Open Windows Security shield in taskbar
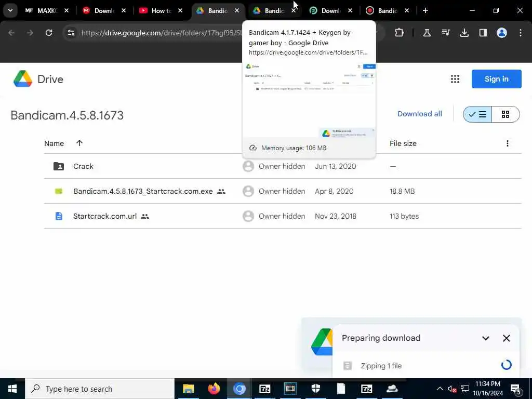This screenshot has height=399, width=532. (x=316, y=389)
